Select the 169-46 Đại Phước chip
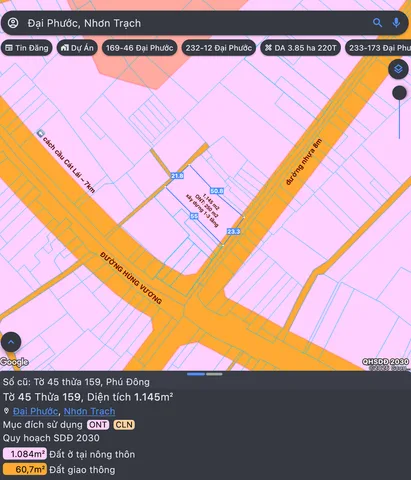Image resolution: width=411 pixels, height=480 pixels. pos(139,48)
